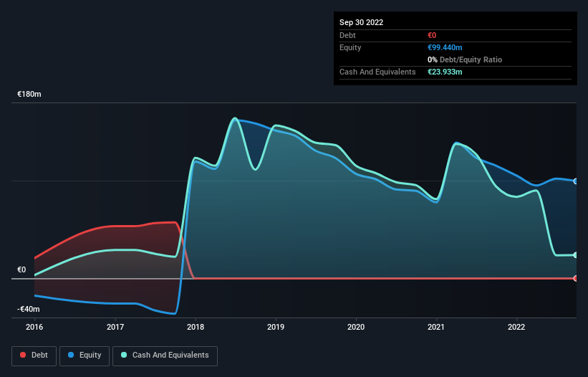The height and width of the screenshot is (377, 588).
Task: Click the €0 y-axis label
Action: (21, 269)
